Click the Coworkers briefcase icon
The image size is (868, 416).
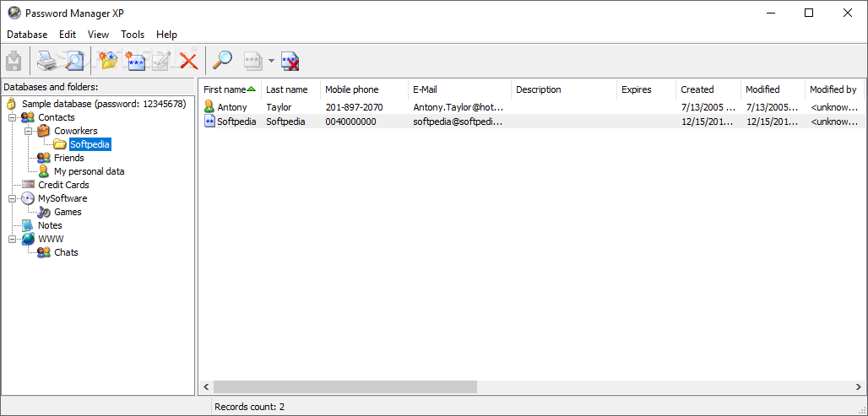click(x=44, y=131)
